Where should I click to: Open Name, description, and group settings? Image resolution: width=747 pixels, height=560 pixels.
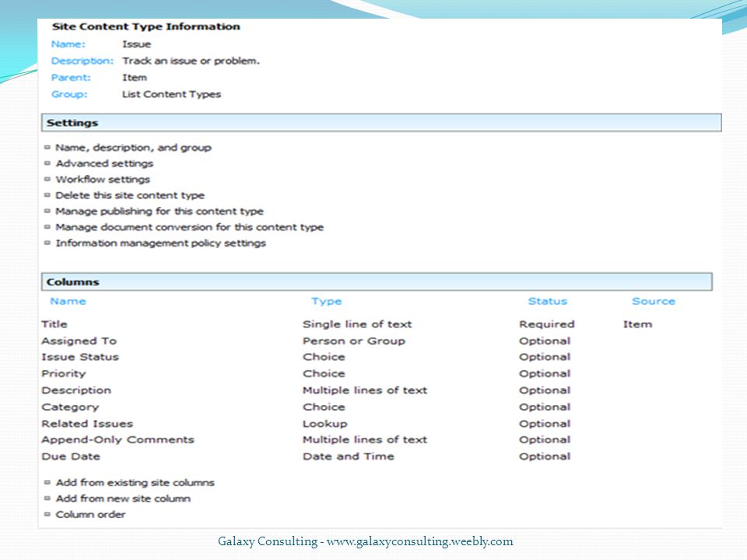click(x=133, y=148)
